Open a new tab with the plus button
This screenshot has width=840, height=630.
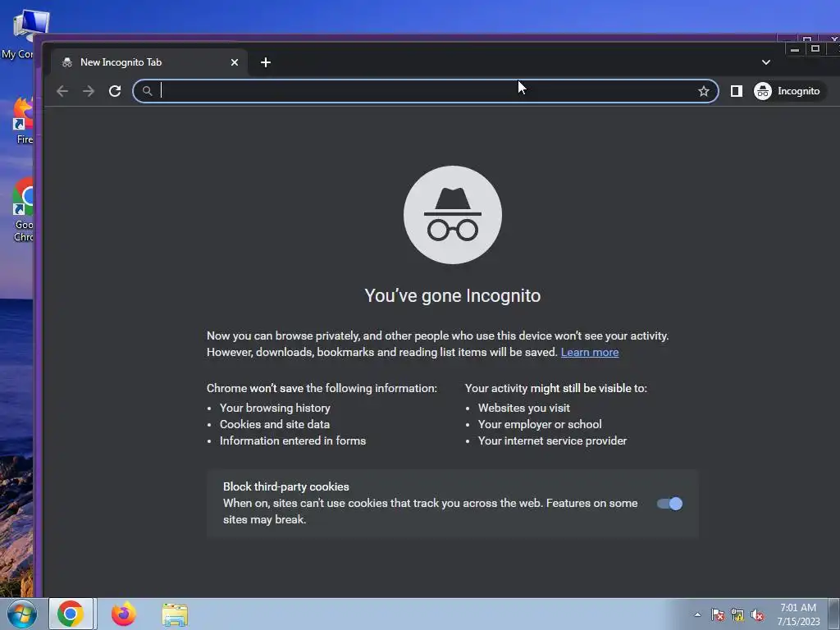click(266, 62)
